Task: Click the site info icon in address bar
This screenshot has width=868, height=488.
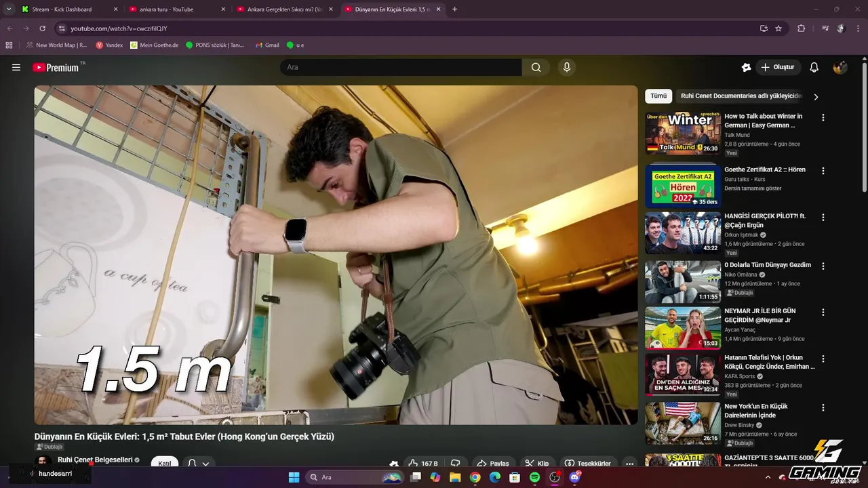Action: [x=62, y=28]
